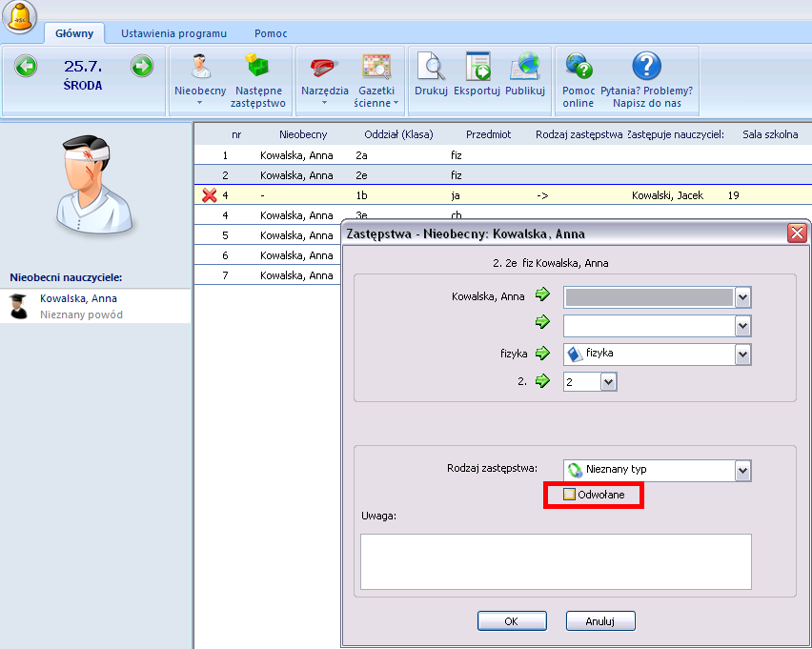Open the Pomoc tab
Image resolution: width=812 pixels, height=649 pixels.
[x=271, y=33]
